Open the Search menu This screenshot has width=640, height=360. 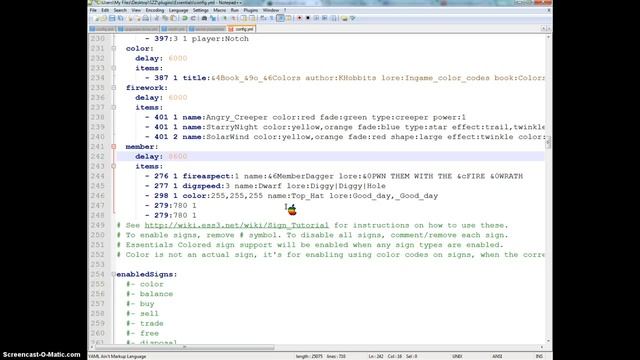(120, 10)
